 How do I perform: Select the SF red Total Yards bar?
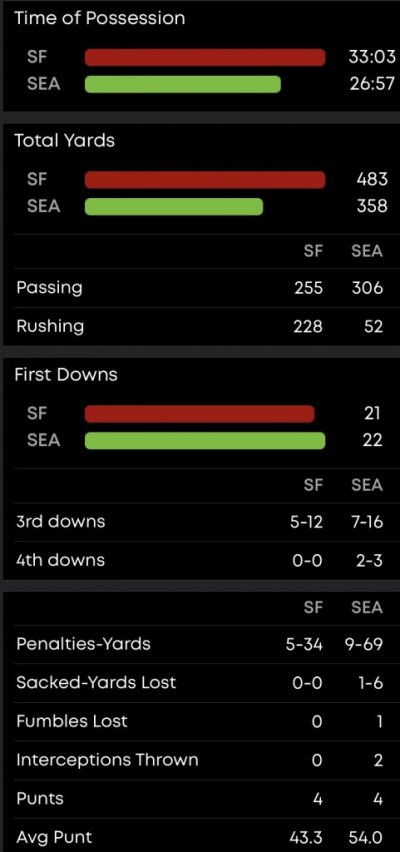point(205,180)
